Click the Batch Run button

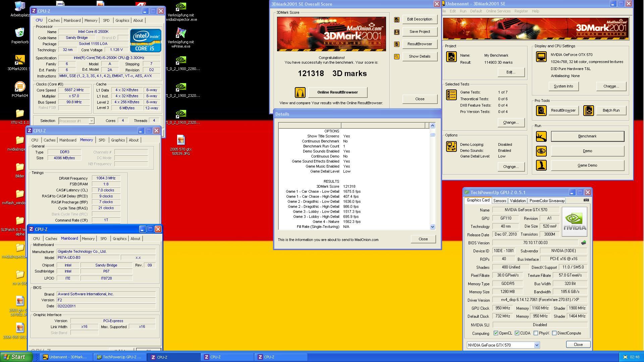[x=611, y=110]
